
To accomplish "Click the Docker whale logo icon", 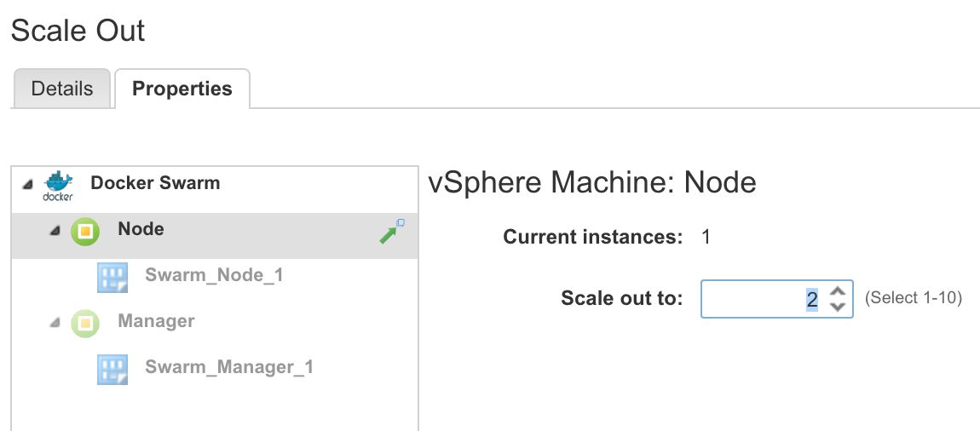I will click(58, 185).
